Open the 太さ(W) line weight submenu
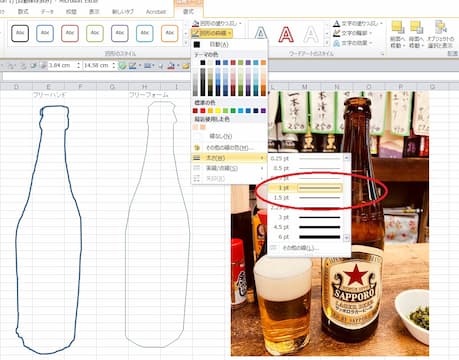Image resolution: width=459 pixels, height=360 pixels. tap(229, 158)
